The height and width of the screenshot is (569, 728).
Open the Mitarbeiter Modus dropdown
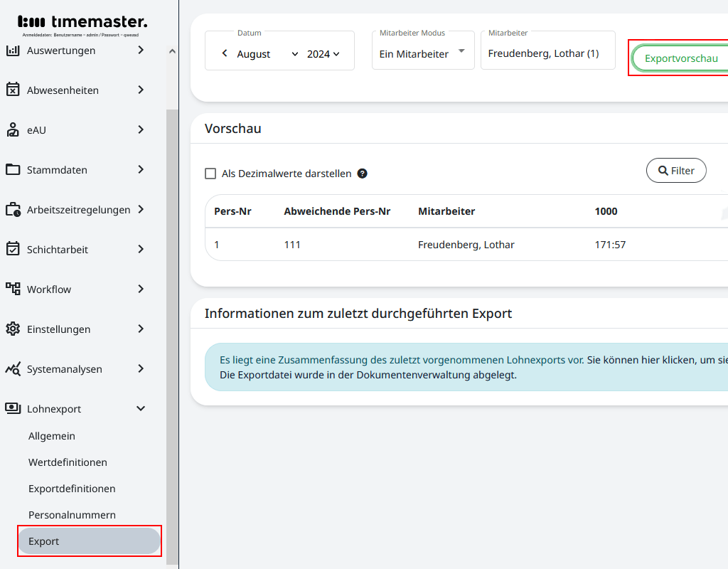click(423, 54)
